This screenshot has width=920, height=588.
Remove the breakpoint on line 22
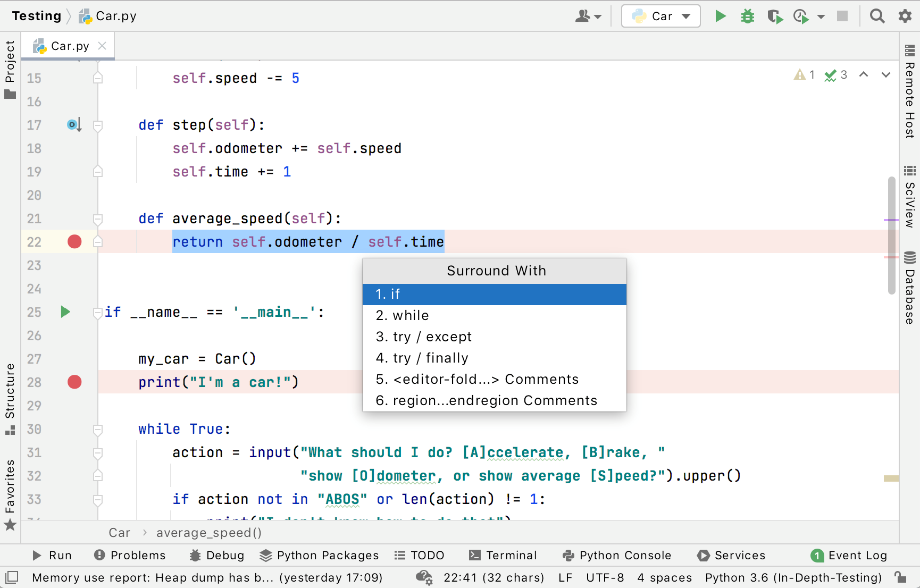[x=74, y=242]
